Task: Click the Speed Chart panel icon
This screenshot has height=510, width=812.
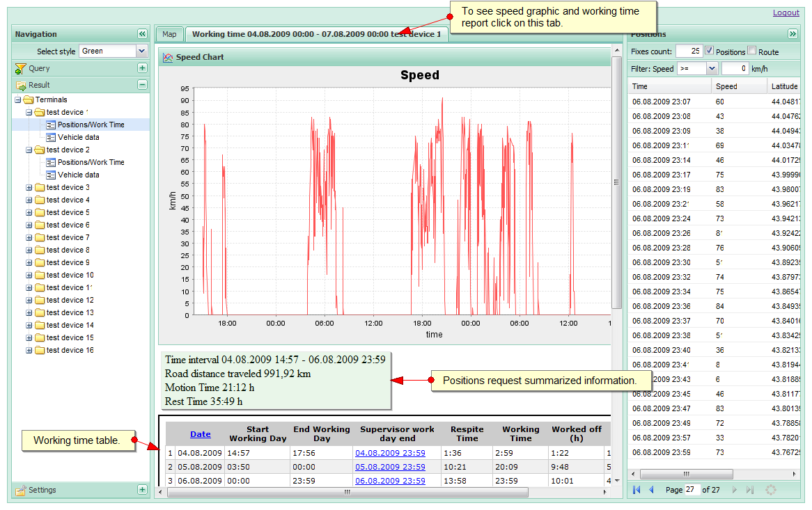Action: (x=168, y=58)
